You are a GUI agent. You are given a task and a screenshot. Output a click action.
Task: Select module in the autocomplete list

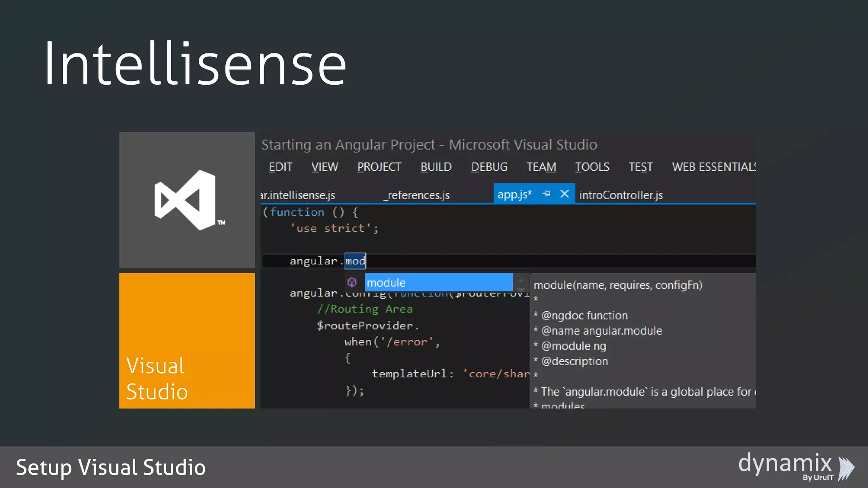pyautogui.click(x=438, y=283)
